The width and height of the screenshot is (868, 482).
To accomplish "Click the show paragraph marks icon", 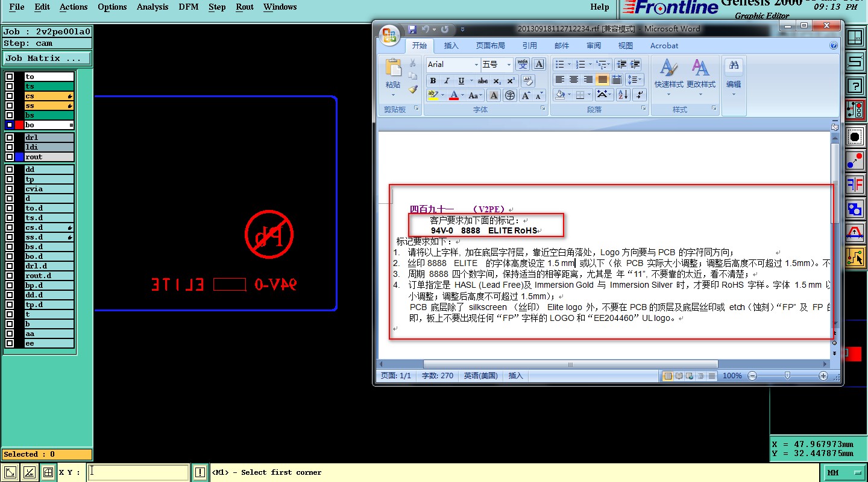I will (x=640, y=95).
